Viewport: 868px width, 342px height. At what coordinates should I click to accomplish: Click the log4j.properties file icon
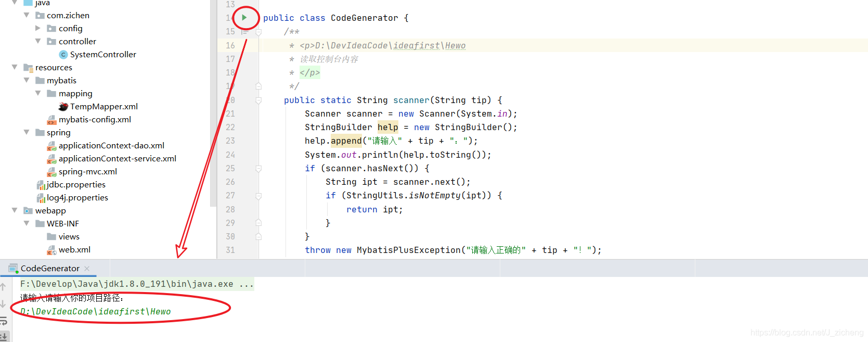coord(41,198)
